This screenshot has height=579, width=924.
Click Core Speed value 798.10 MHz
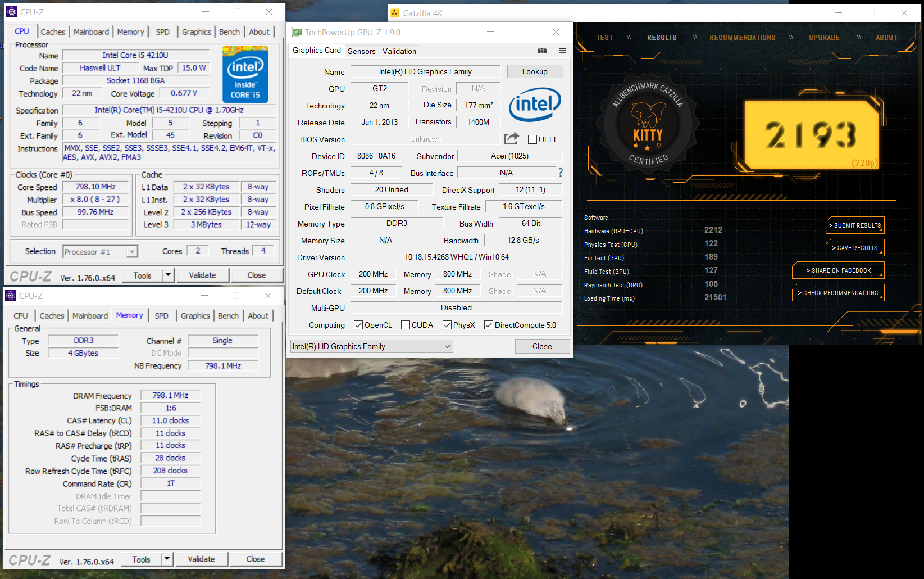tap(95, 187)
